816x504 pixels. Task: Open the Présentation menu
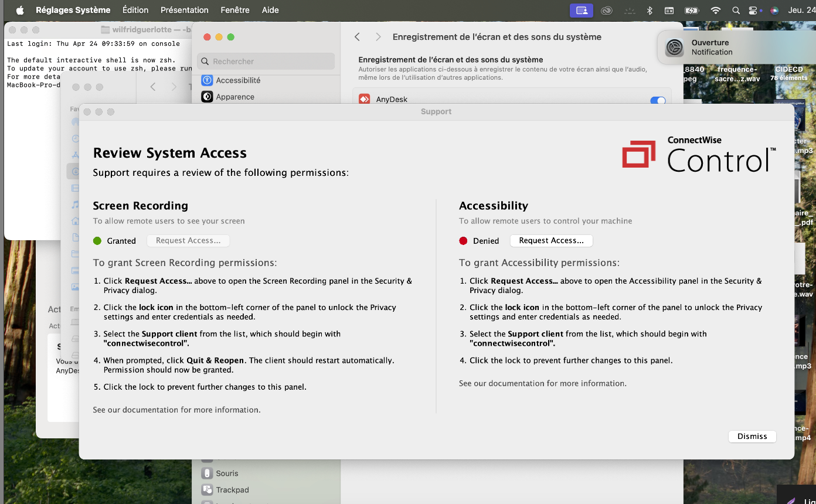(184, 10)
